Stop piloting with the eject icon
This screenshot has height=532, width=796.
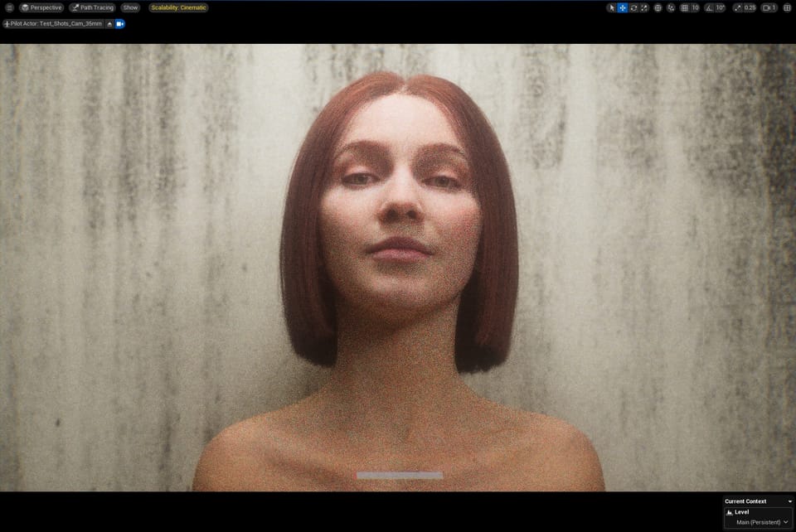coord(109,24)
